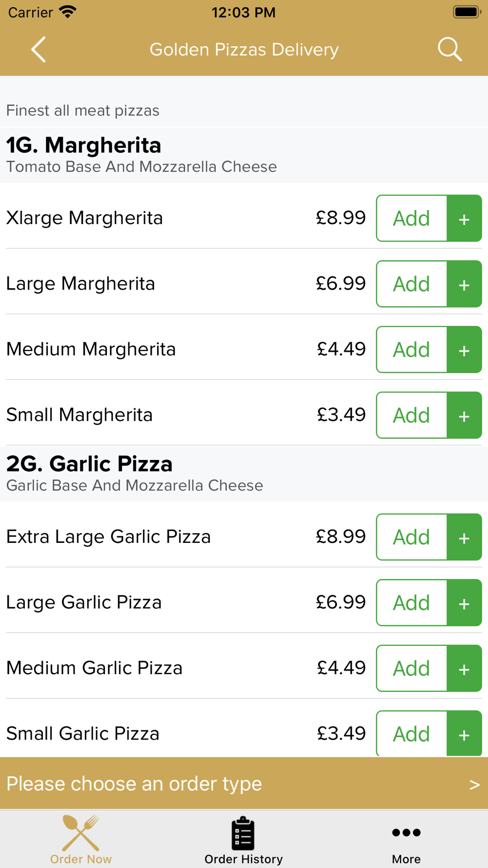This screenshot has height=868, width=488.
Task: Tap the plus icon for Xlarge Margherita
Action: pyautogui.click(x=464, y=218)
